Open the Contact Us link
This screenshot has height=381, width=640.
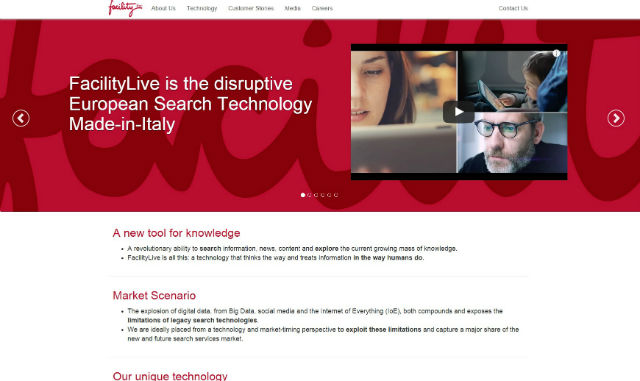(x=513, y=8)
